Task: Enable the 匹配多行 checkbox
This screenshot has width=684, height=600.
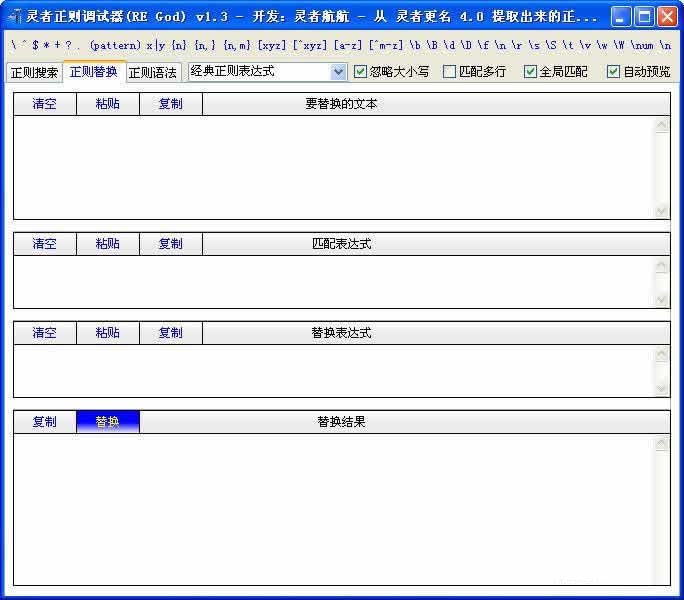Action: pos(449,72)
